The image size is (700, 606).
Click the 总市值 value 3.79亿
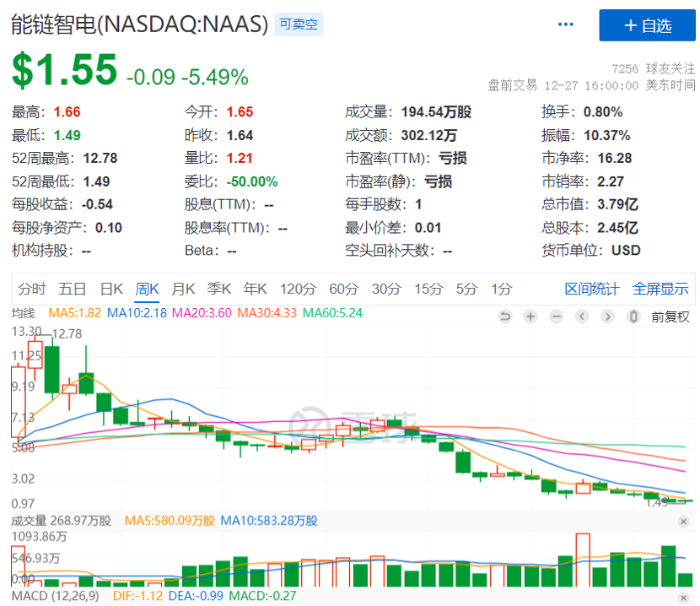click(x=618, y=204)
